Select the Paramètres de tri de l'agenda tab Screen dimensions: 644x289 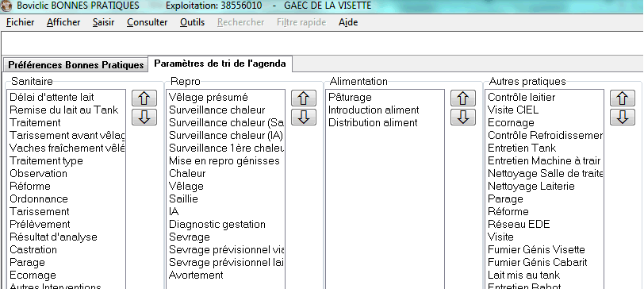tap(220, 64)
